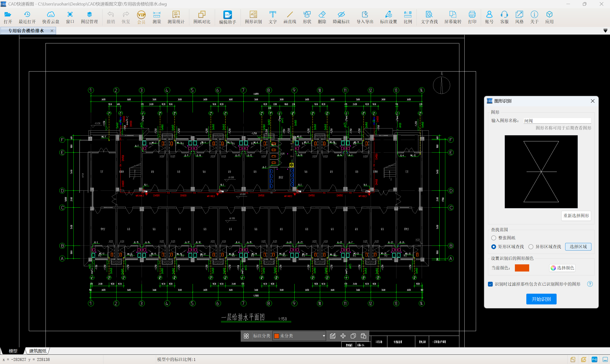Image resolution: width=610 pixels, height=364 pixels.
Task: Open the 文字查找 text search tool
Action: [429, 17]
